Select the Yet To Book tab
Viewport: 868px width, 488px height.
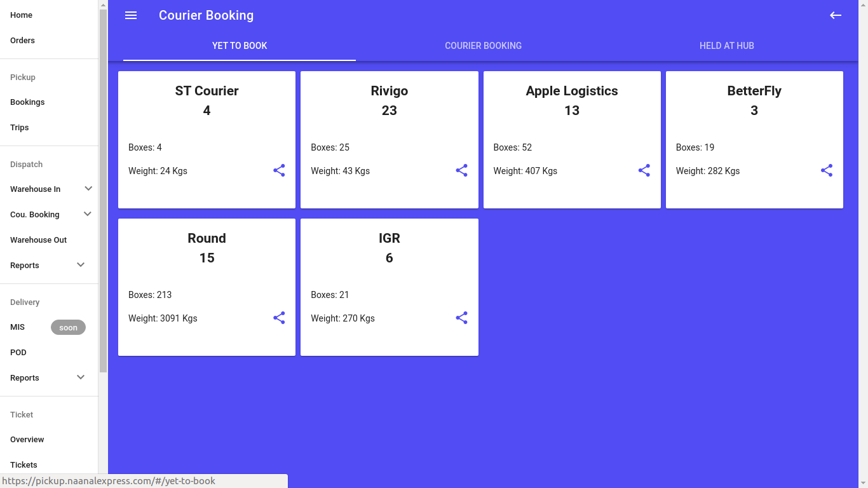coord(240,46)
